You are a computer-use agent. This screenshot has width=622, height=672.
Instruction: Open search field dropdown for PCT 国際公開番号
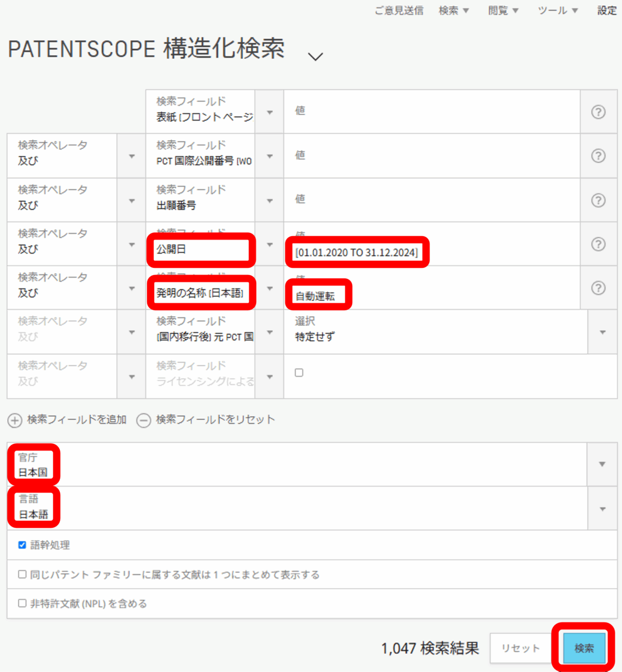pyautogui.click(x=270, y=156)
